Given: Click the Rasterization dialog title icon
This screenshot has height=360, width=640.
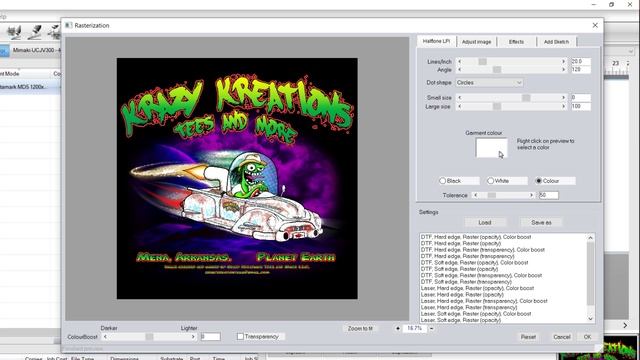Looking at the screenshot, I should tap(69, 25).
